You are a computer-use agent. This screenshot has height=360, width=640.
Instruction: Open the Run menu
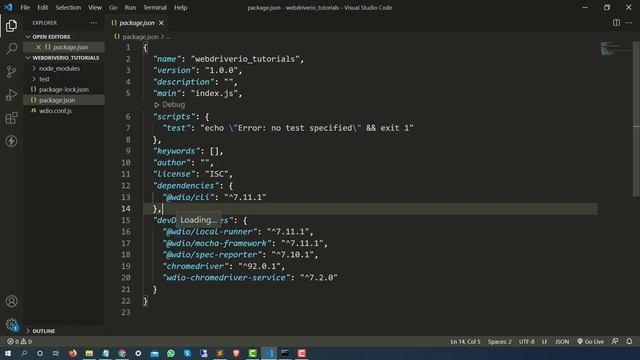130,7
